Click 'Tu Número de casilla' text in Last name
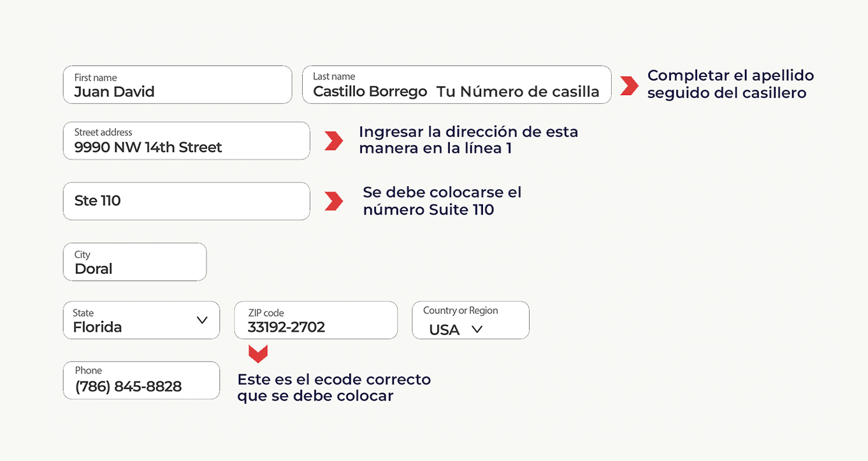The width and height of the screenshot is (868, 461). coord(518,92)
